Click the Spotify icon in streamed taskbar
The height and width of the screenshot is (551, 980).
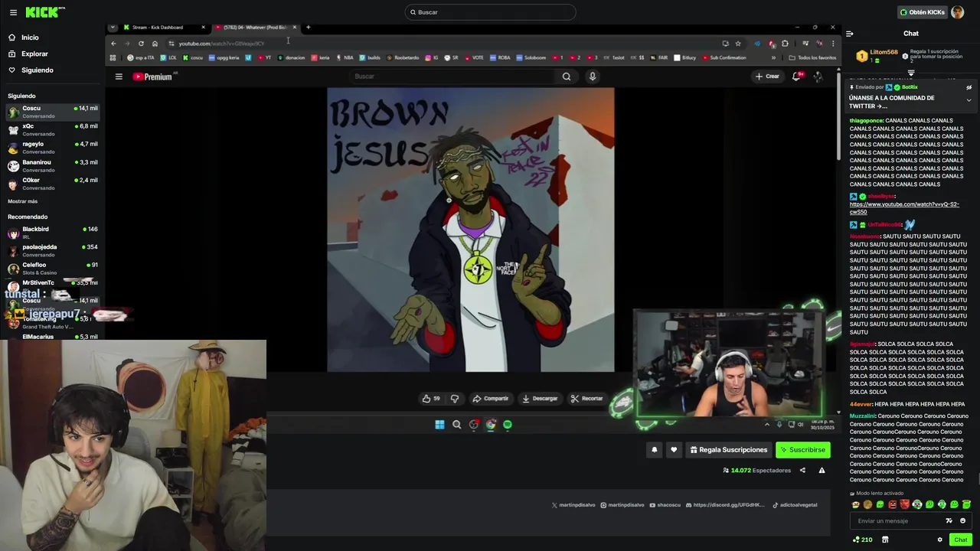pos(508,425)
